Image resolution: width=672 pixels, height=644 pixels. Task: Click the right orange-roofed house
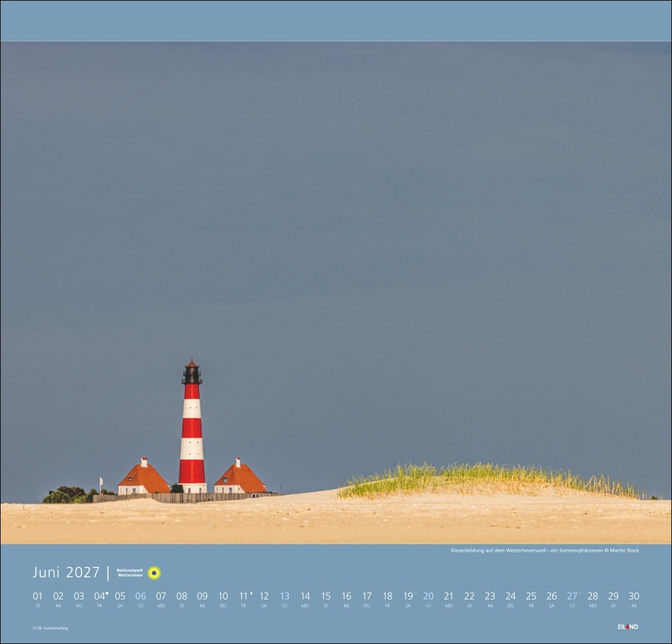point(239,480)
